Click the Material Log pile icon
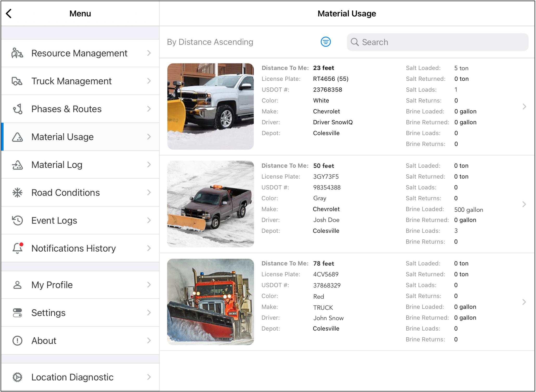 (x=17, y=165)
